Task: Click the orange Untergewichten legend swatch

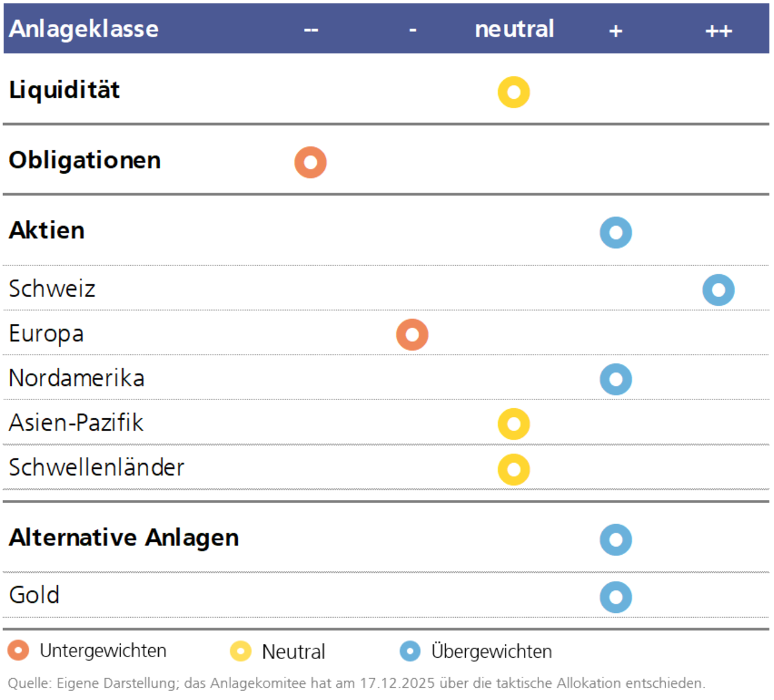Action: click(x=18, y=651)
